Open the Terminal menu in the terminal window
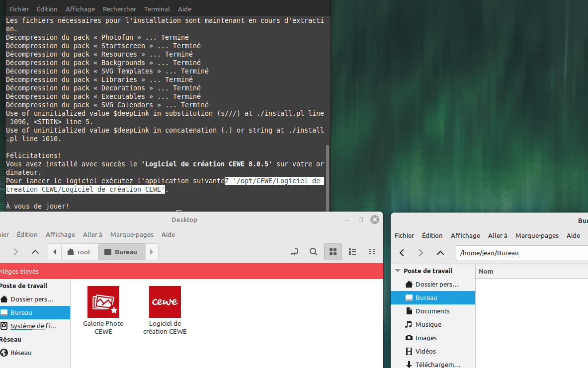 click(x=156, y=9)
